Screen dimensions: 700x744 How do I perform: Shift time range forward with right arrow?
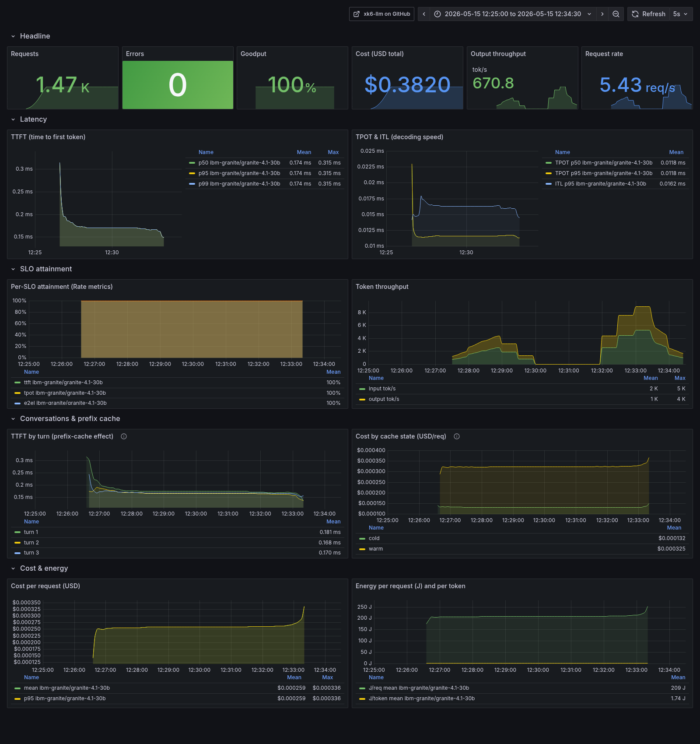(602, 14)
